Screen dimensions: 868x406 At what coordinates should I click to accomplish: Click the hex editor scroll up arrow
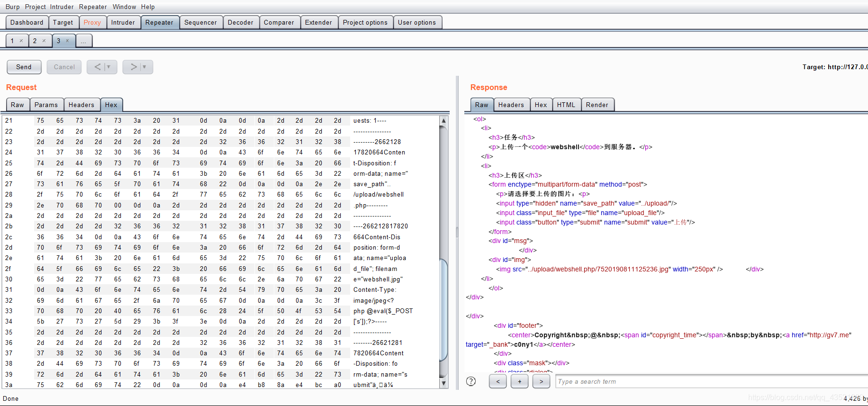click(444, 121)
